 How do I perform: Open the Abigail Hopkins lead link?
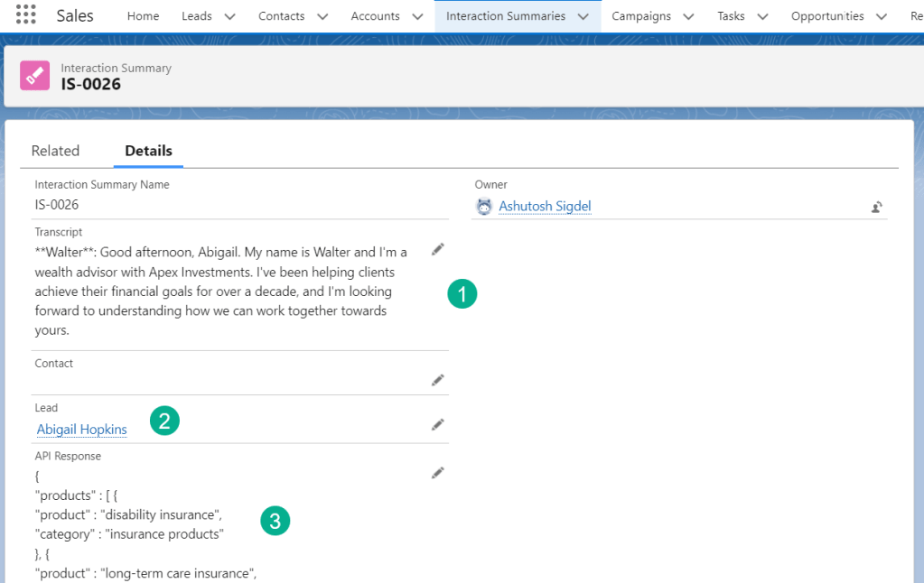pyautogui.click(x=81, y=430)
